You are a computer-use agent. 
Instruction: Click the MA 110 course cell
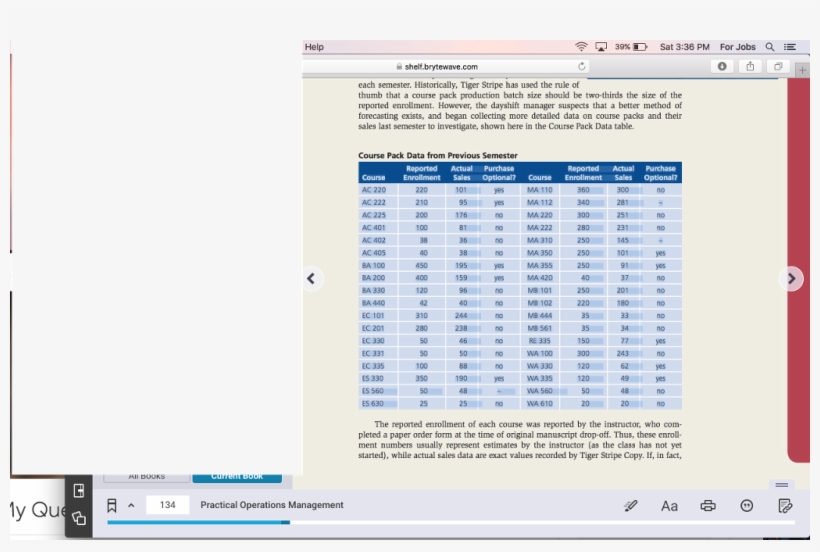(x=539, y=190)
